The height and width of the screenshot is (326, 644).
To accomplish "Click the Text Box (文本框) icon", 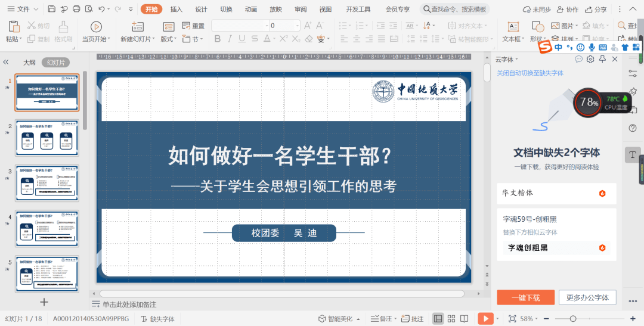I will coord(513,27).
